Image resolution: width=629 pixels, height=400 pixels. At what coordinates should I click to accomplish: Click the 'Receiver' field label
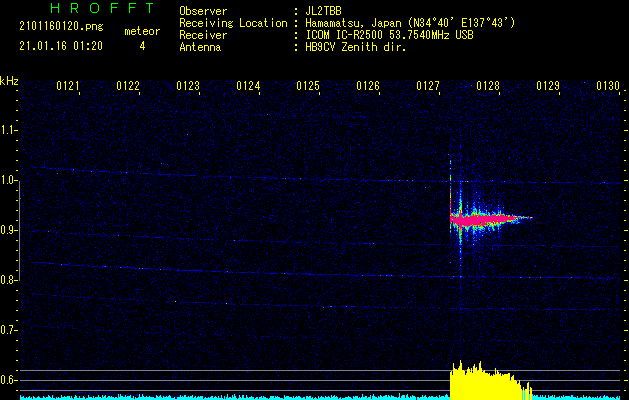pyautogui.click(x=203, y=35)
